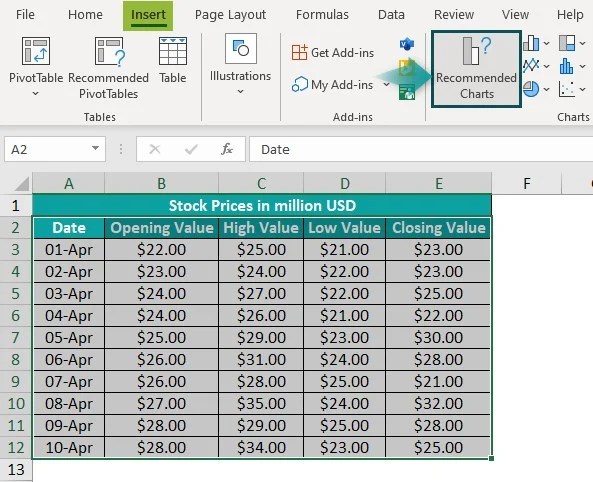This screenshot has width=593, height=482.
Task: Insert a pie or doughnut chart
Action: [x=531, y=89]
